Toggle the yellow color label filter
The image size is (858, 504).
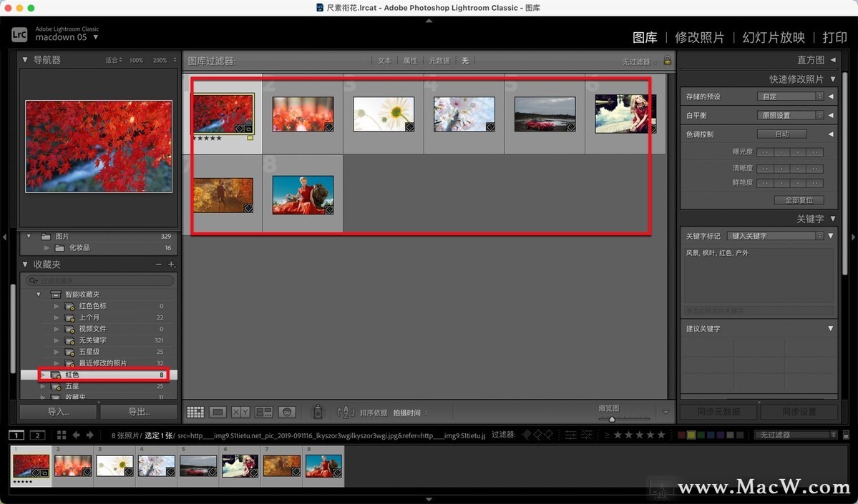tap(691, 435)
